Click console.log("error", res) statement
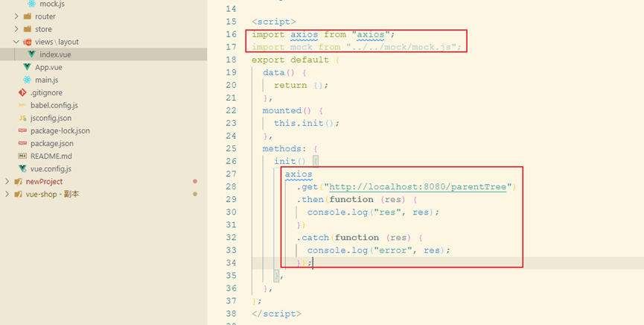This screenshot has width=644, height=325. point(379,250)
